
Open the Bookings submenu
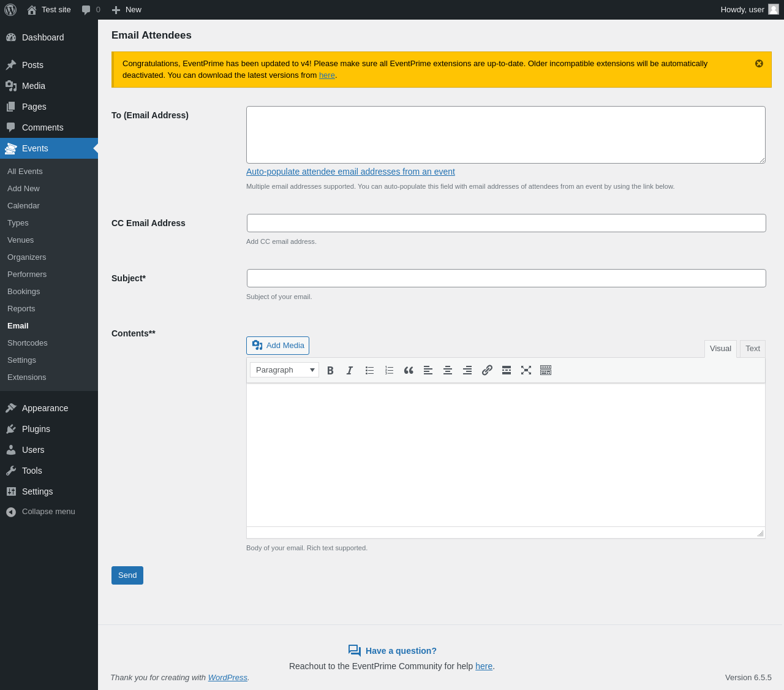pyautogui.click(x=49, y=292)
